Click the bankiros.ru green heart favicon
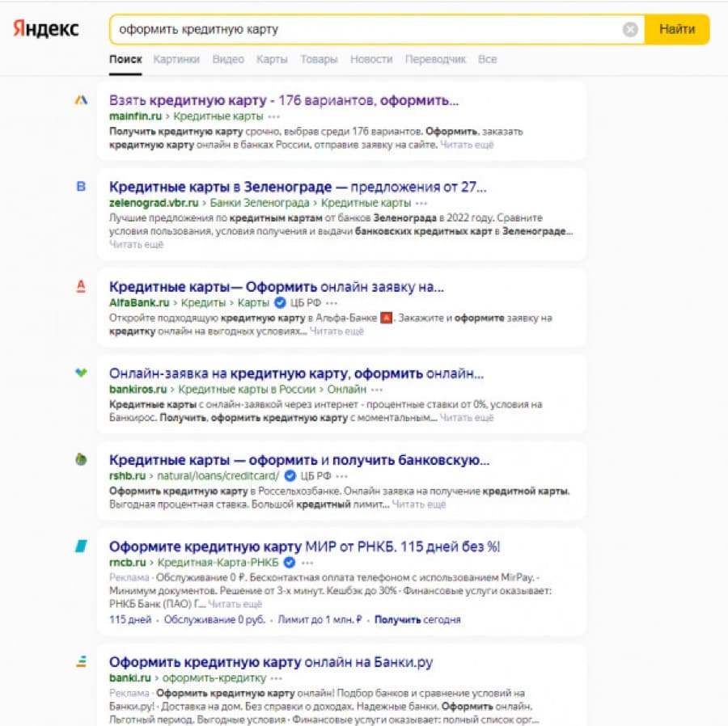 81,372
